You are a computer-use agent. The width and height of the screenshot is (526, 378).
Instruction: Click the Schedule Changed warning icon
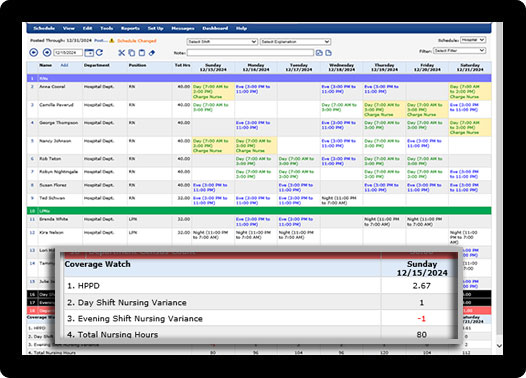click(x=112, y=41)
